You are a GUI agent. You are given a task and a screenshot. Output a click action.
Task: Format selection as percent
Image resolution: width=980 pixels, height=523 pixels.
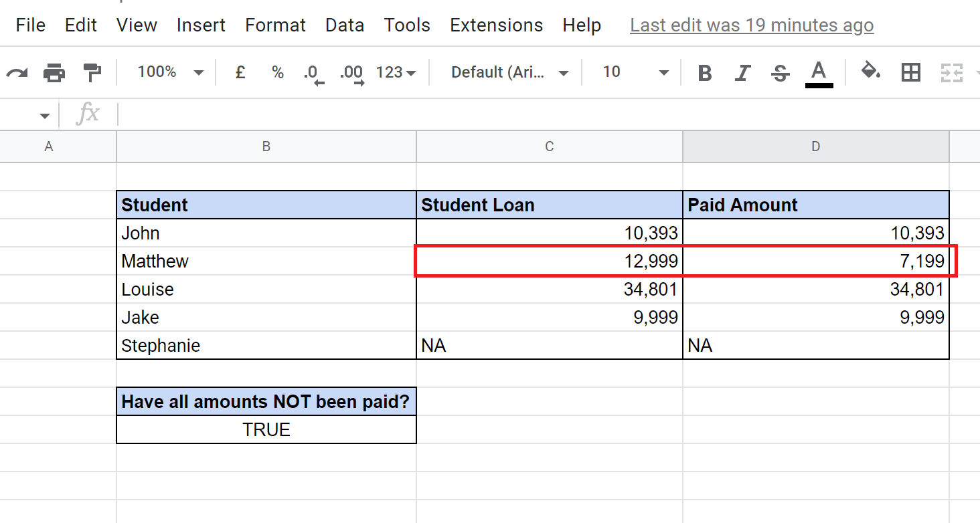(x=277, y=72)
